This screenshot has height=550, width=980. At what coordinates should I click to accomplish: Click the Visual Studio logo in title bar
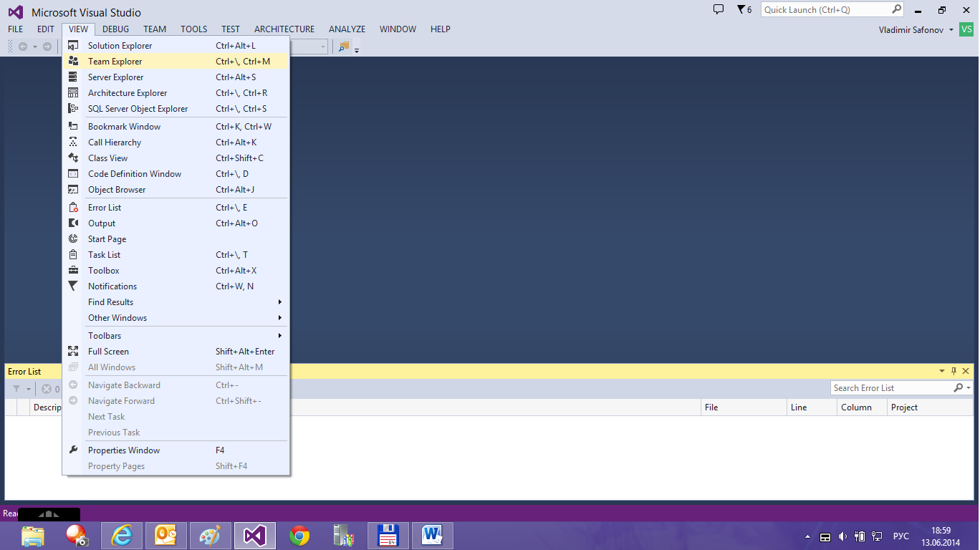(x=15, y=12)
